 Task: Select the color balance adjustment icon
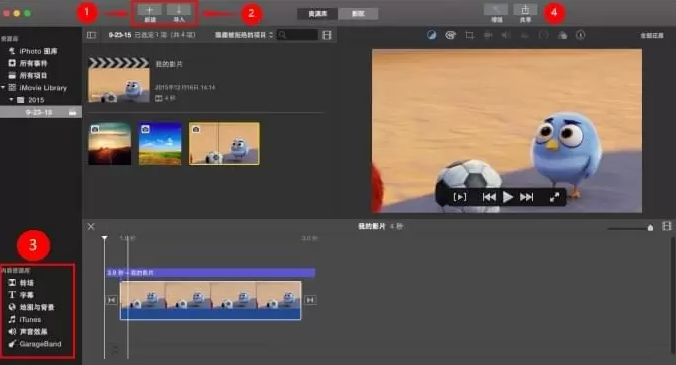tap(432, 35)
